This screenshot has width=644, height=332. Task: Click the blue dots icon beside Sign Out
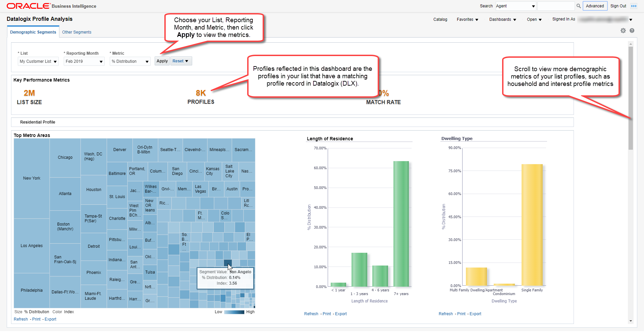tap(634, 6)
